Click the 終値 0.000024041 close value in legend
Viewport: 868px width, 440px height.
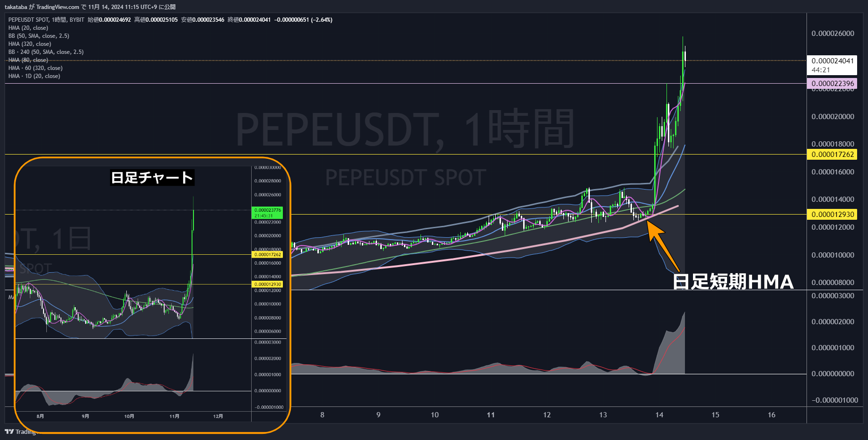coord(249,20)
